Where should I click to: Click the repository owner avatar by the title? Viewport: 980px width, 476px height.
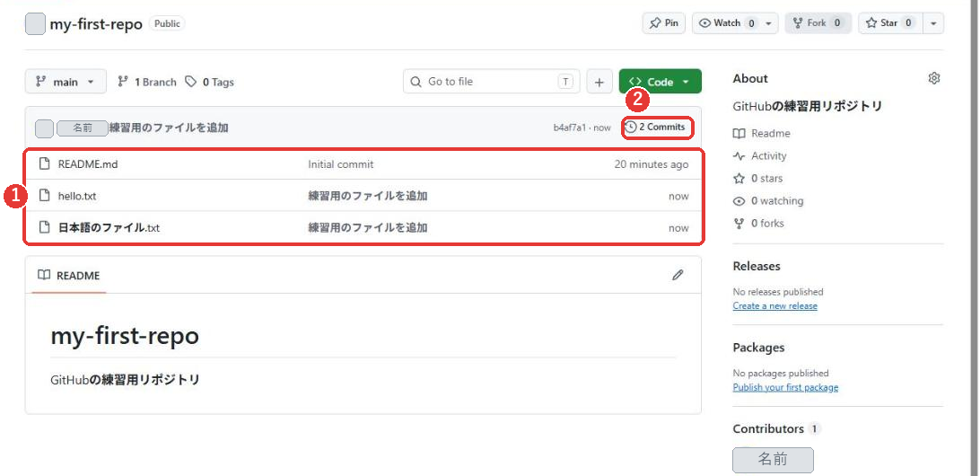click(x=35, y=24)
